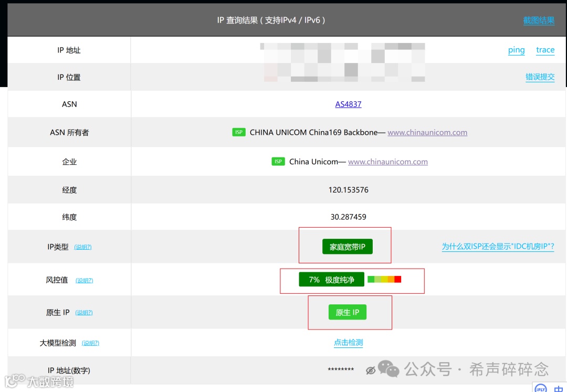Open 说明 help link beside IP类型
567x392 pixels.
(x=83, y=247)
